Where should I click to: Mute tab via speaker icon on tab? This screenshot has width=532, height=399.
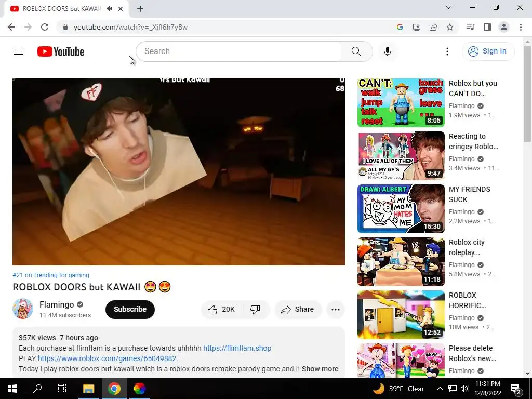coord(109,9)
